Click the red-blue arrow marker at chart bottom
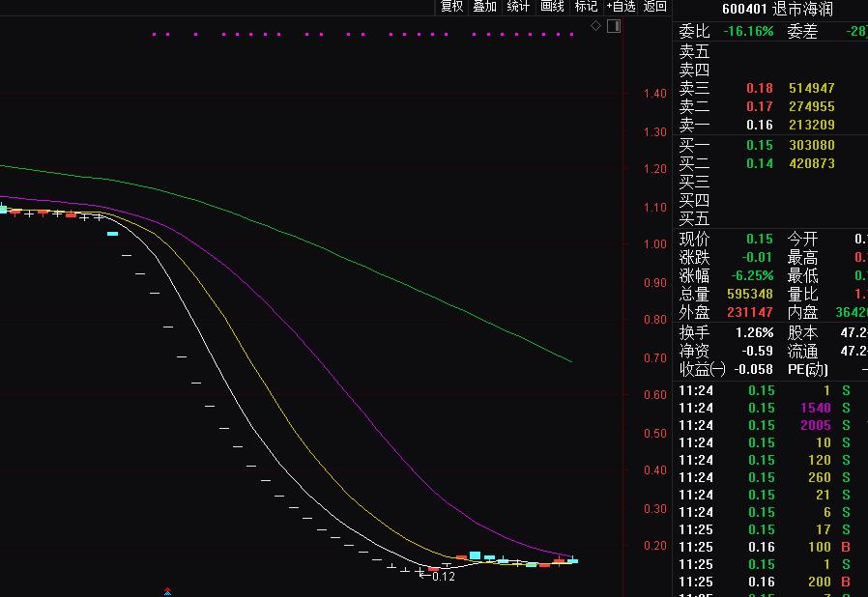 (168, 592)
